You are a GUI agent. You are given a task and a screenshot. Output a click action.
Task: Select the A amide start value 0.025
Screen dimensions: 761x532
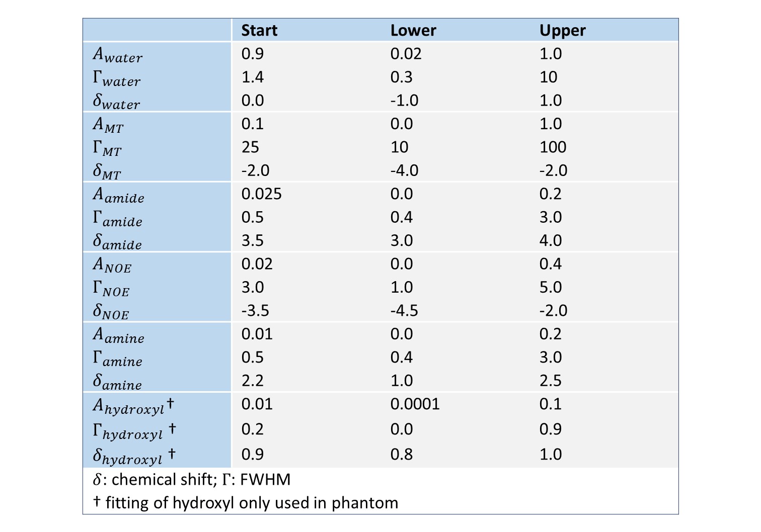coord(261,194)
